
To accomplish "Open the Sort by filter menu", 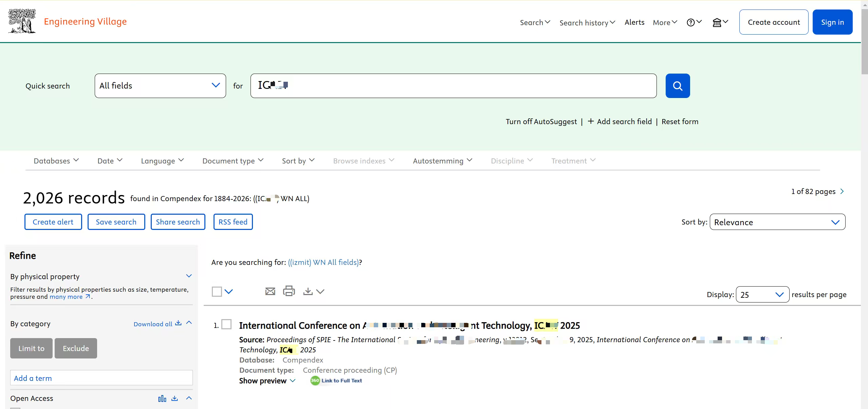I will click(x=298, y=161).
